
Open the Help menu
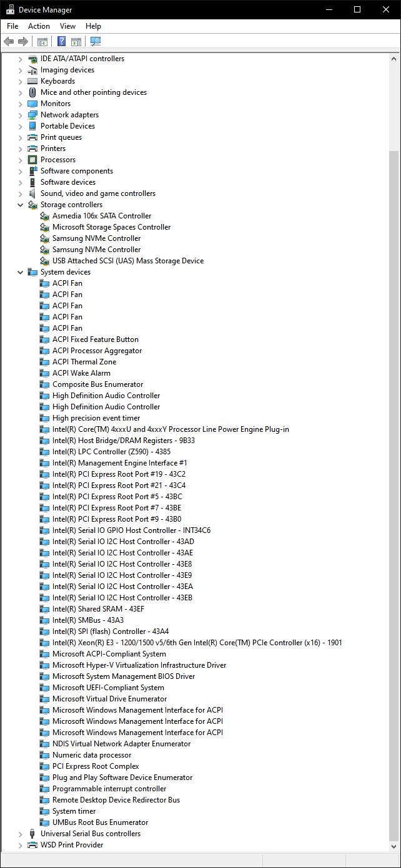click(x=93, y=26)
